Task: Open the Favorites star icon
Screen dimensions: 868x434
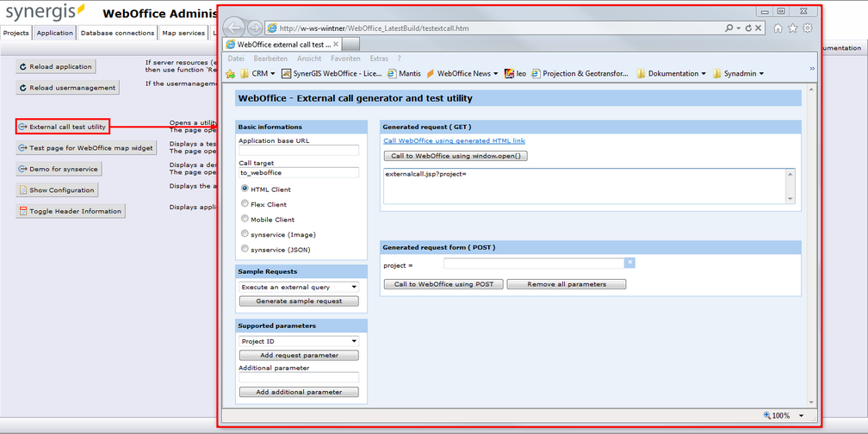Action: pos(793,28)
